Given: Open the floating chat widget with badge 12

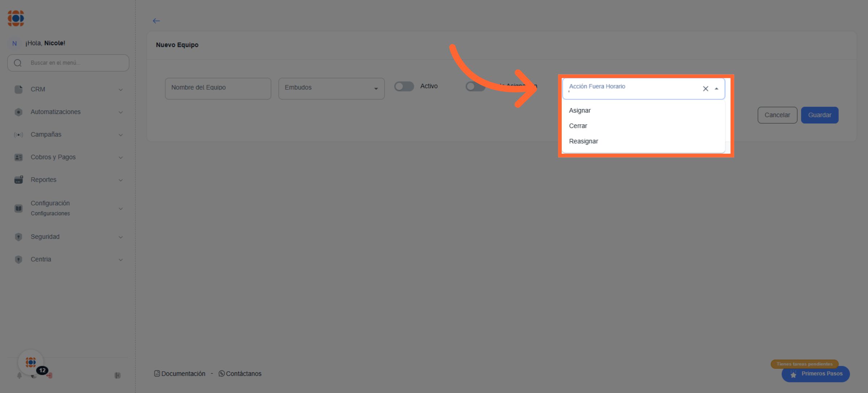Looking at the screenshot, I should tap(31, 362).
